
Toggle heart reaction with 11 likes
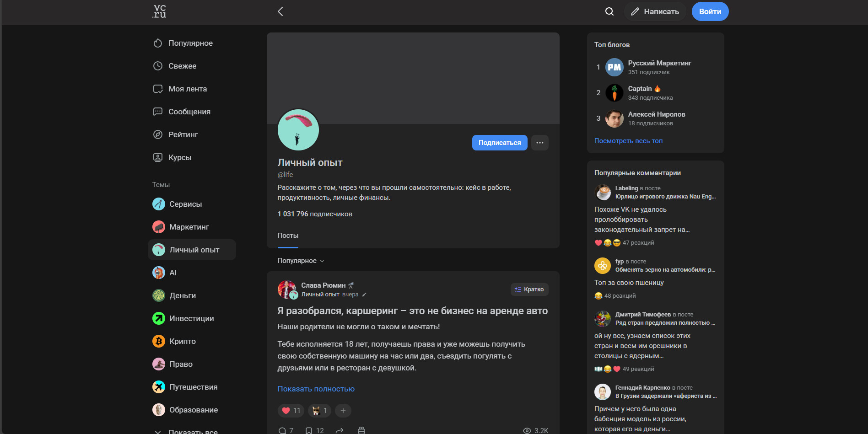click(291, 411)
